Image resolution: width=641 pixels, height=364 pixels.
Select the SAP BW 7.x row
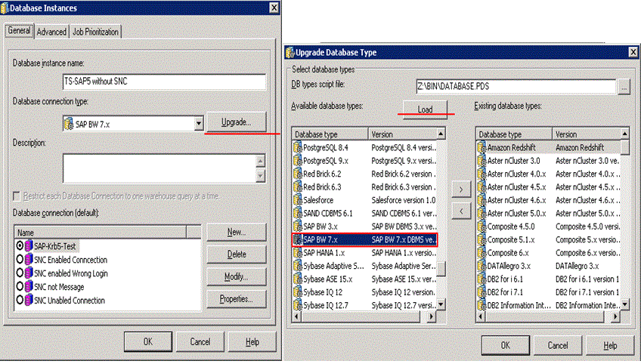click(x=364, y=239)
